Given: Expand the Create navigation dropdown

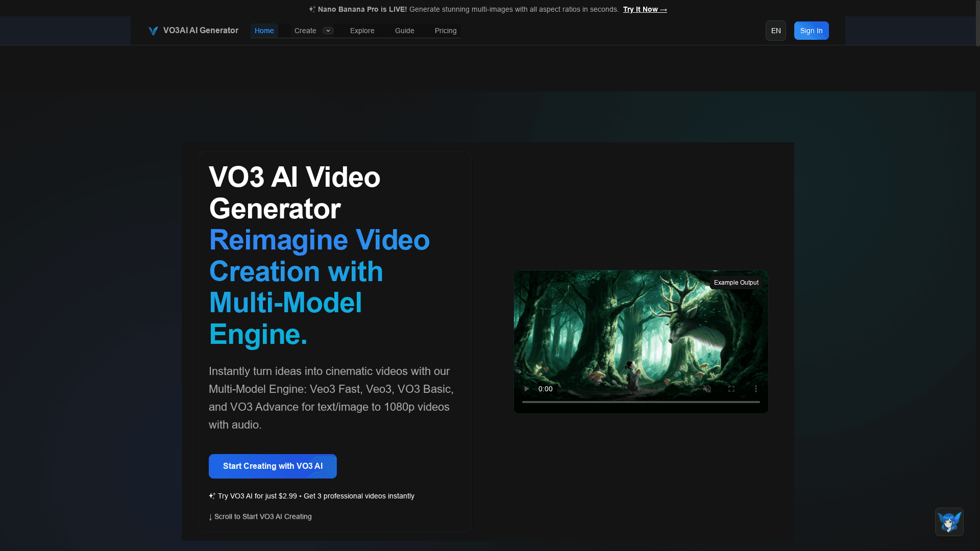Looking at the screenshot, I should [x=328, y=31].
